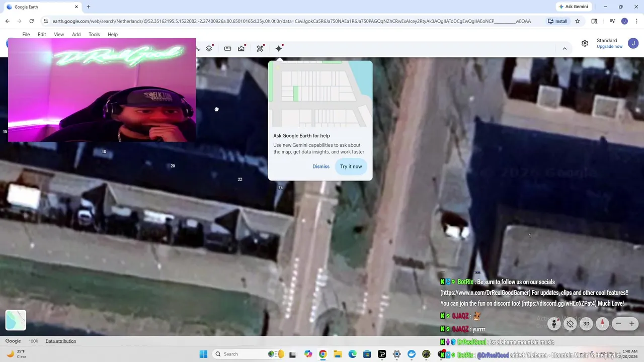Screen dimensions: 644x362
Task: Open Chrome media control icon
Action: pyautogui.click(x=612, y=21)
